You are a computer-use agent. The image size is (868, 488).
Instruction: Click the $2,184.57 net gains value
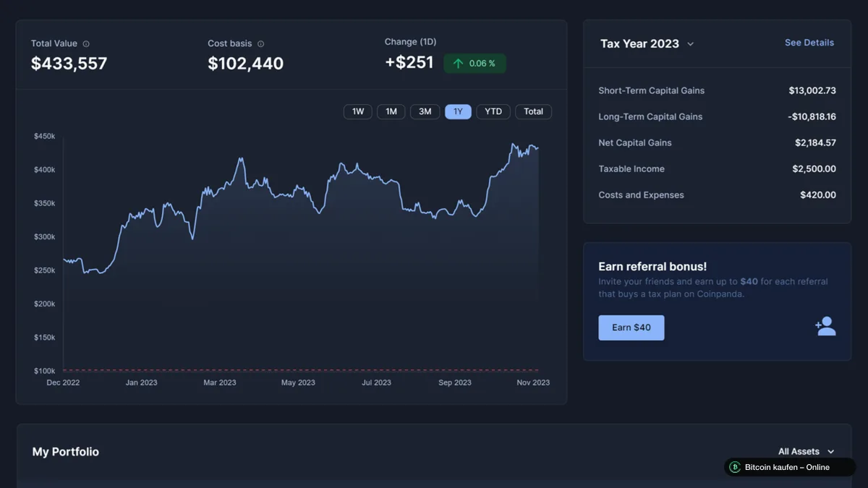click(816, 142)
